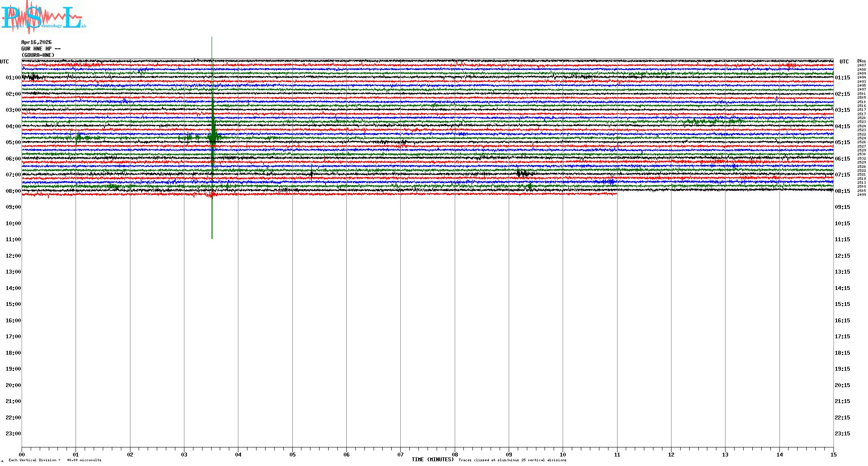Click the GUR HNE HP station label
Viewport: 868px width, 466px height.
[41, 49]
